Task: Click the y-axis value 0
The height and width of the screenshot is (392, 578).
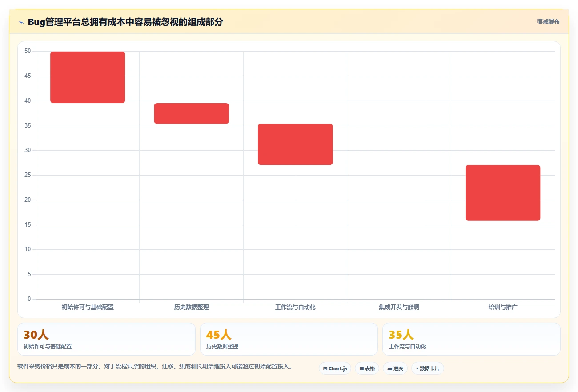Action: (x=29, y=299)
